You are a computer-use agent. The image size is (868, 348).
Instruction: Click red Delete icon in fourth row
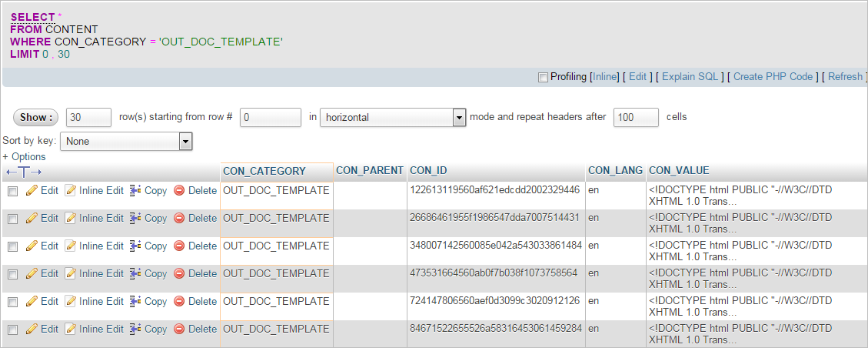coord(179,273)
